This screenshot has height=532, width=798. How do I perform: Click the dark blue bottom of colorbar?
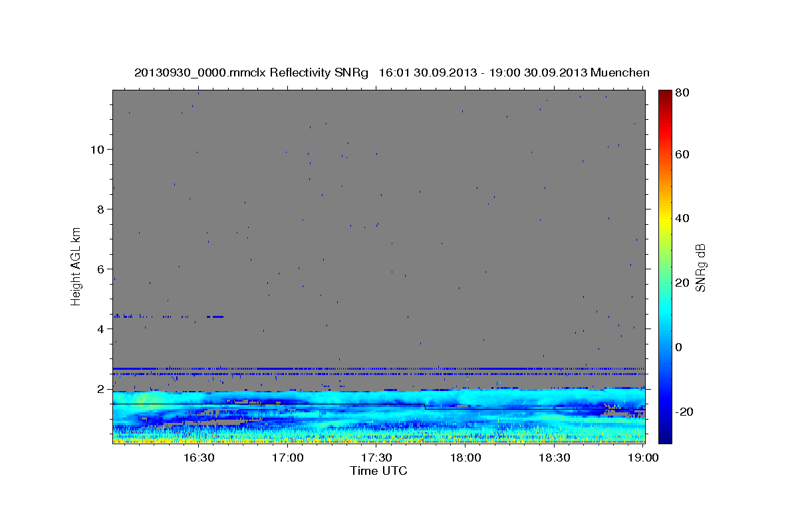pos(665,436)
